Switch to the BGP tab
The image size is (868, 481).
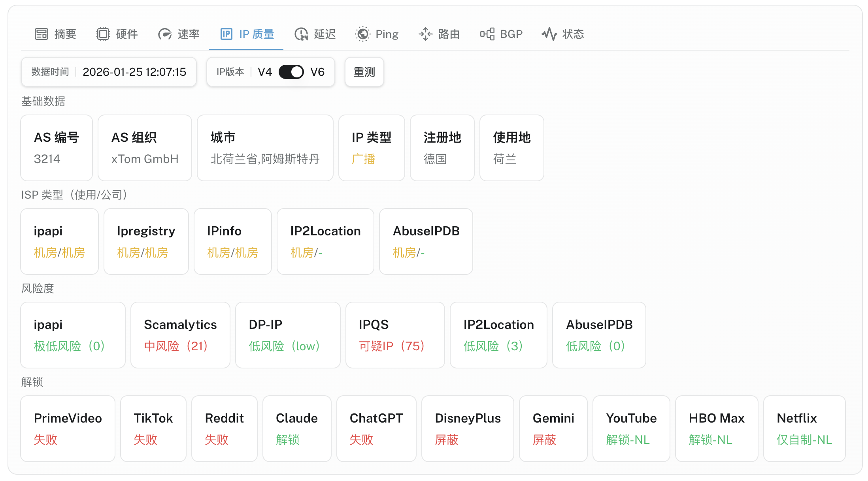point(511,34)
